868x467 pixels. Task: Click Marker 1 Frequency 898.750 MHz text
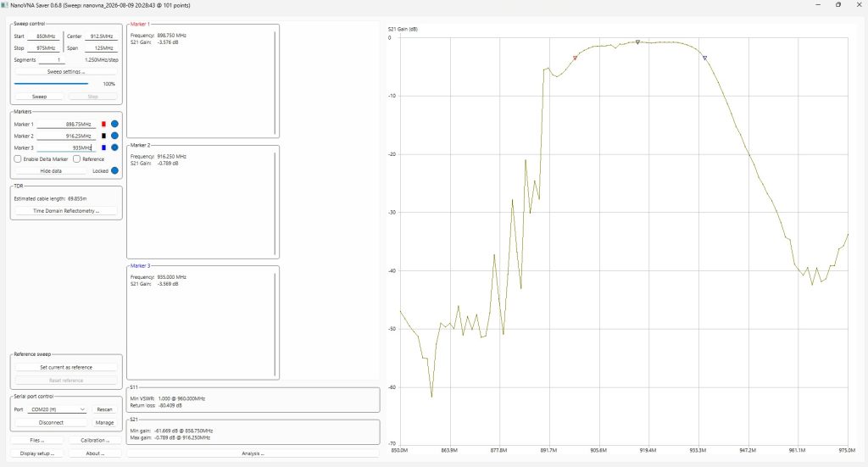(x=159, y=36)
